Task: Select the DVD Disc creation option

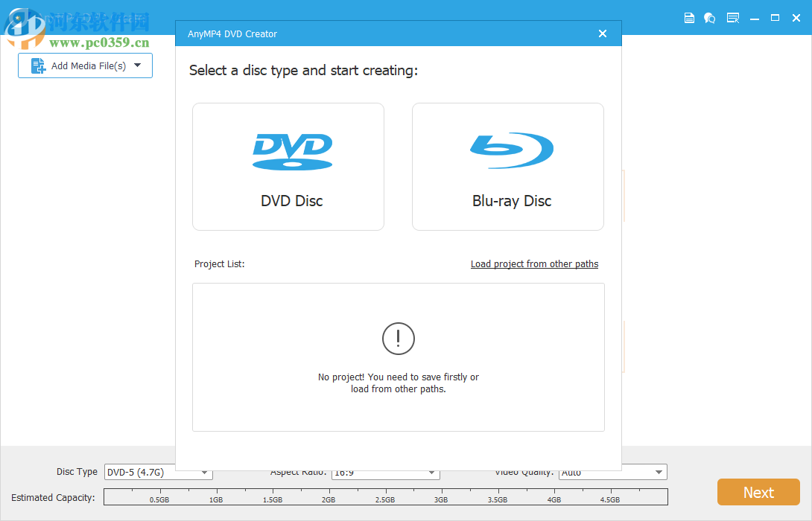Action: point(288,166)
